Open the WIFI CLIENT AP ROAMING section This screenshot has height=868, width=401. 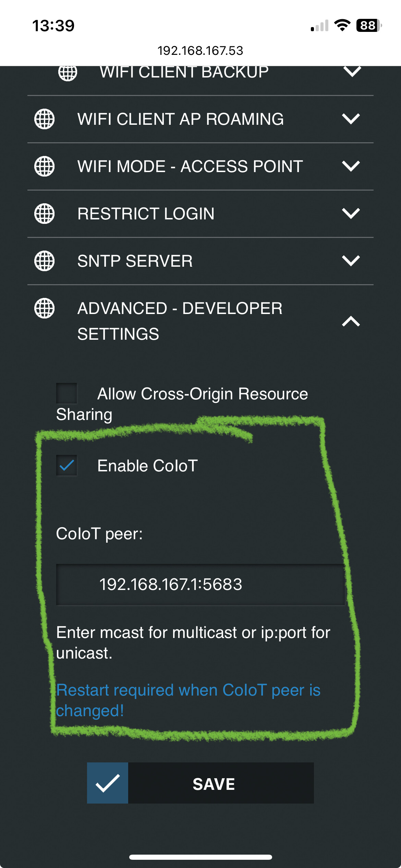(x=200, y=119)
